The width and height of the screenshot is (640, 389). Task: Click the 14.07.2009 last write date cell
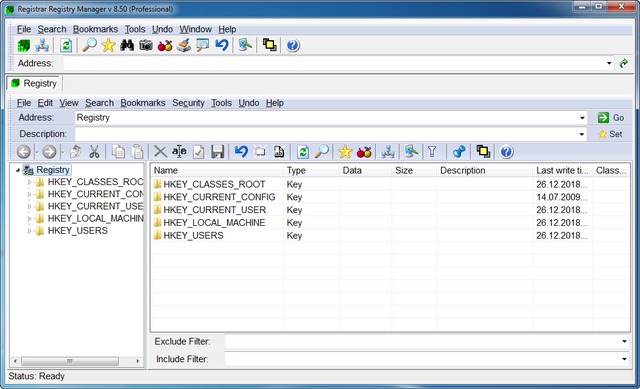[x=562, y=197]
